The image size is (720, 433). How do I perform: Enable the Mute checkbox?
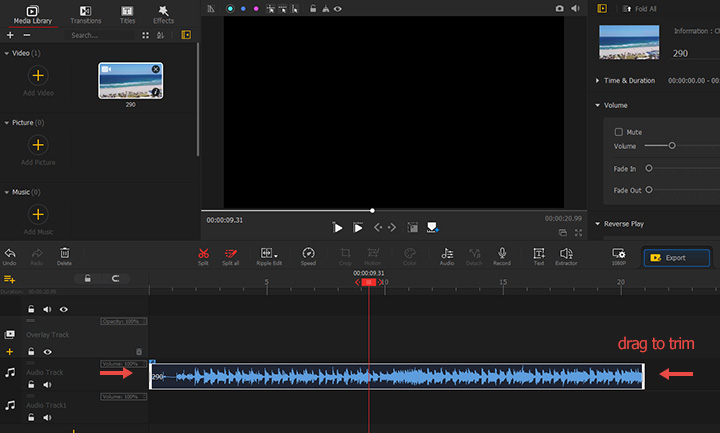tap(619, 131)
